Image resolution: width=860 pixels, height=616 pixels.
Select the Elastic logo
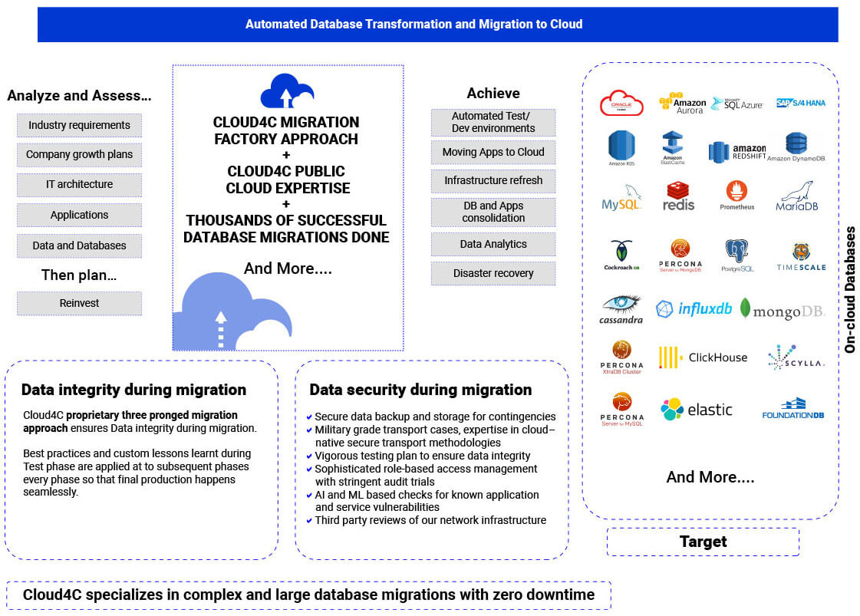696,410
